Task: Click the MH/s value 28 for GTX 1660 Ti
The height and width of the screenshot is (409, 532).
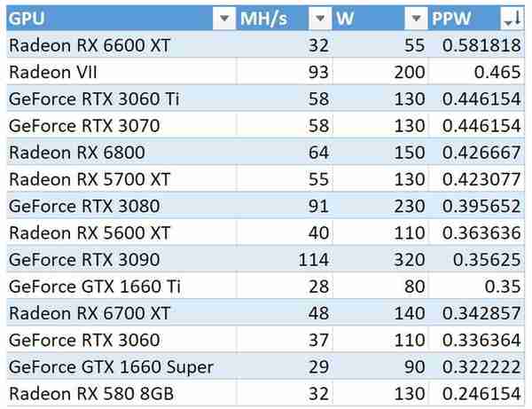Action: pyautogui.click(x=318, y=287)
